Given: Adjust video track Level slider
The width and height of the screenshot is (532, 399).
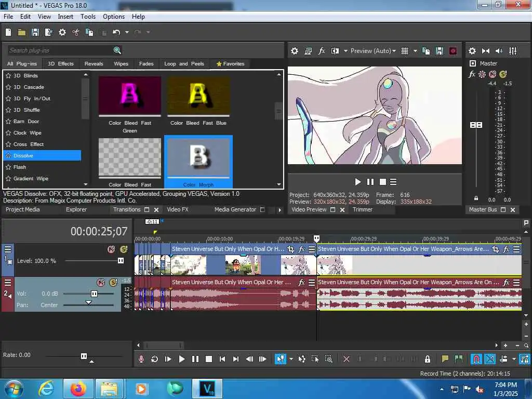Looking at the screenshot, I should pyautogui.click(x=121, y=261).
